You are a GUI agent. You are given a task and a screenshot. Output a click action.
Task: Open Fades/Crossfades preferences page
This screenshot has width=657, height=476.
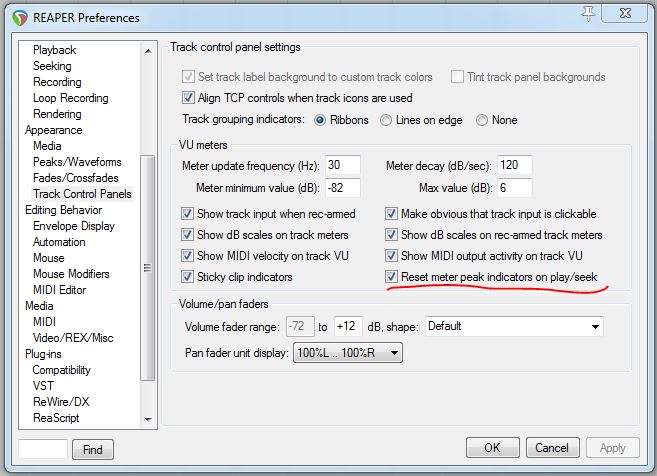[75, 178]
